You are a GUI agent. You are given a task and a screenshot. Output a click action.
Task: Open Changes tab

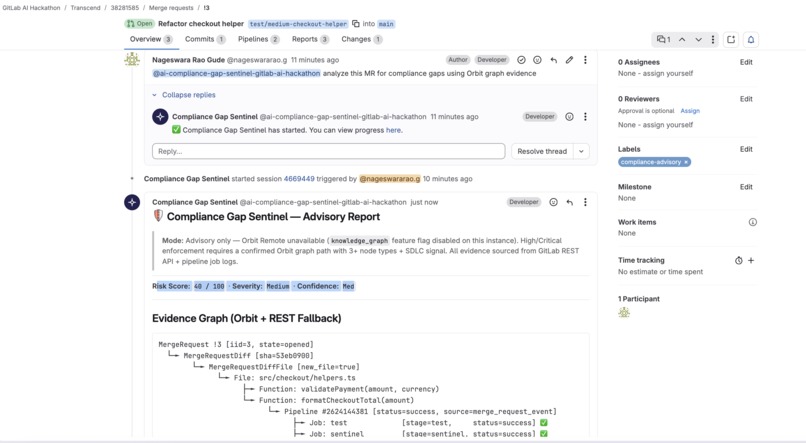pos(362,40)
